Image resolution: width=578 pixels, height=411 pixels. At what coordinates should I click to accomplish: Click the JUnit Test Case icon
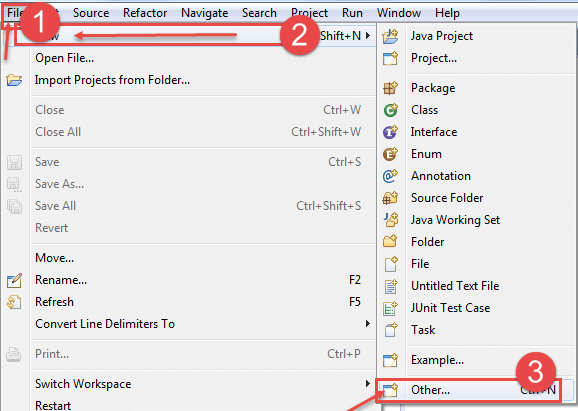[x=390, y=308]
